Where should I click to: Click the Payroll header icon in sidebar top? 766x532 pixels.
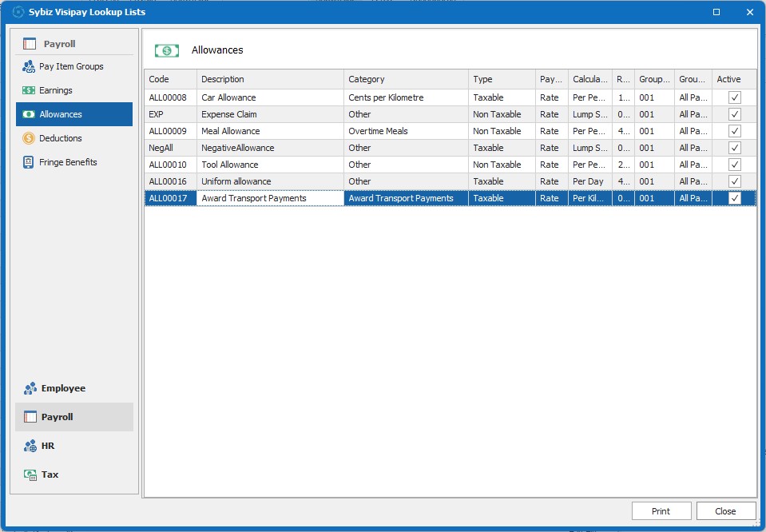pos(30,43)
